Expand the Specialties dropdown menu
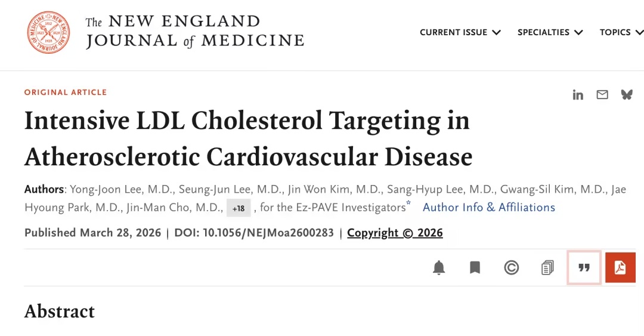 550,32
